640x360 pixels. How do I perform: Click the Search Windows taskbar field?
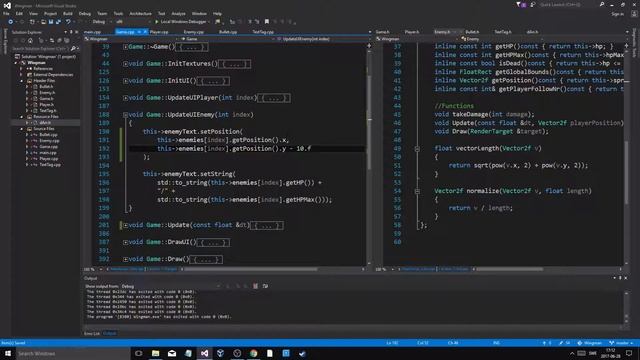tap(73, 353)
